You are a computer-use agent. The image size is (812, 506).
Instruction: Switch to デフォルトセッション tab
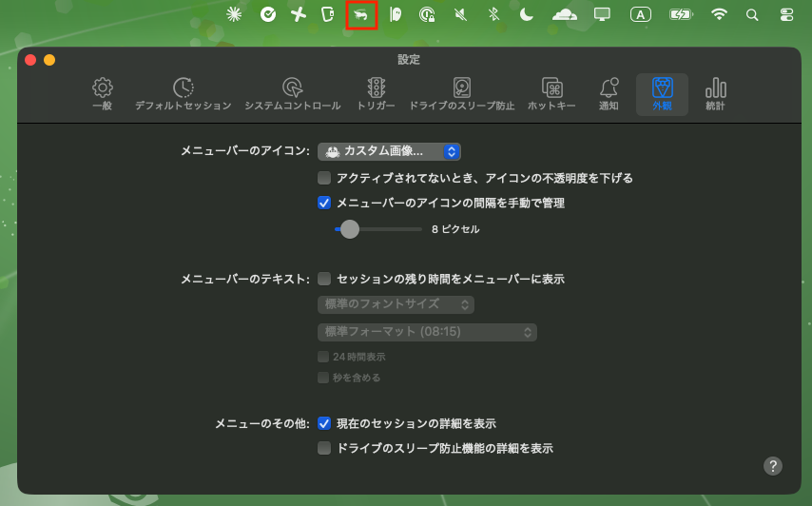point(184,94)
